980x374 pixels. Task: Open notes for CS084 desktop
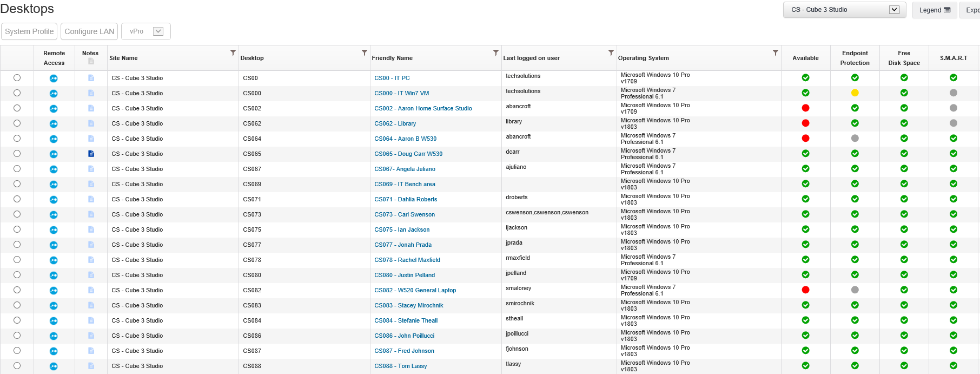pos(91,320)
